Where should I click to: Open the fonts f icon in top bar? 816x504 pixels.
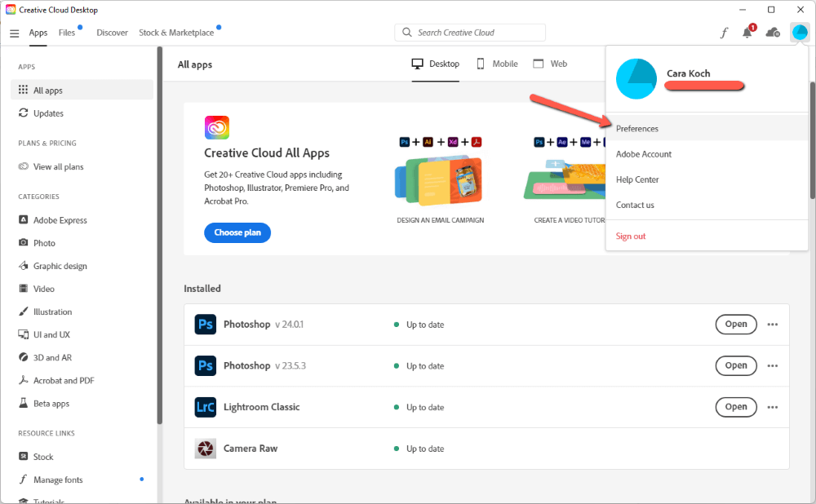tap(724, 33)
